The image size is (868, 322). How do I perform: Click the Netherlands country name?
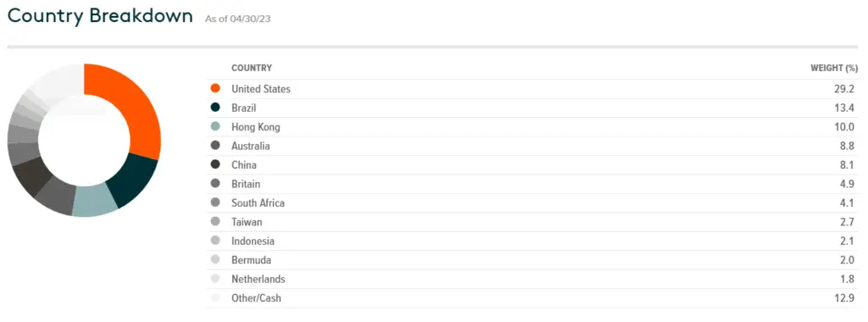coord(259,279)
